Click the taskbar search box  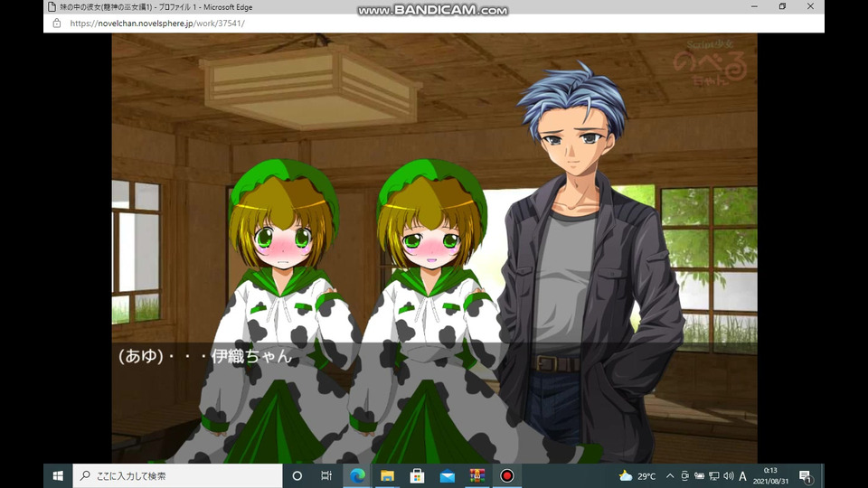click(x=178, y=476)
